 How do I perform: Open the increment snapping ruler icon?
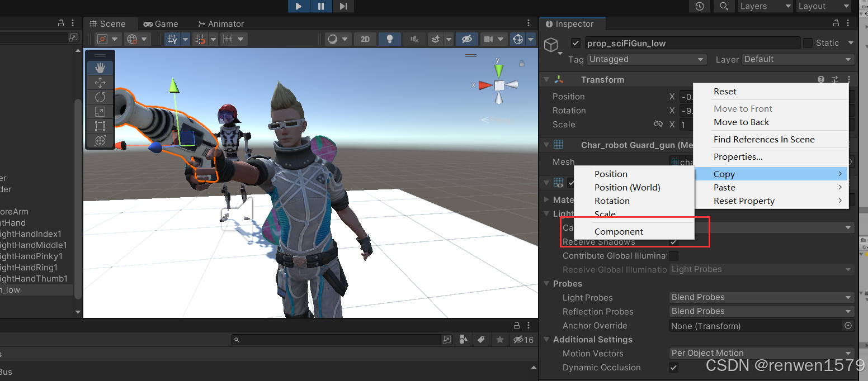(228, 39)
